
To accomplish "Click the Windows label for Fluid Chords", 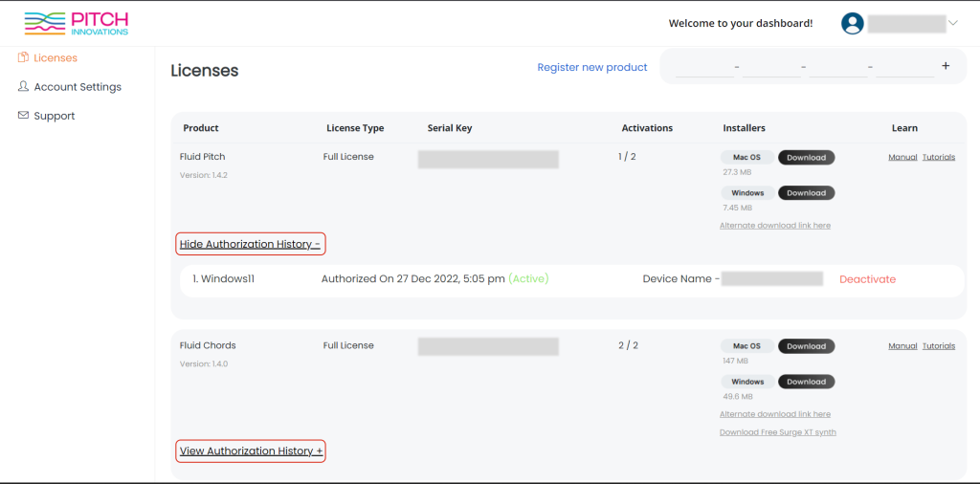I will click(747, 382).
